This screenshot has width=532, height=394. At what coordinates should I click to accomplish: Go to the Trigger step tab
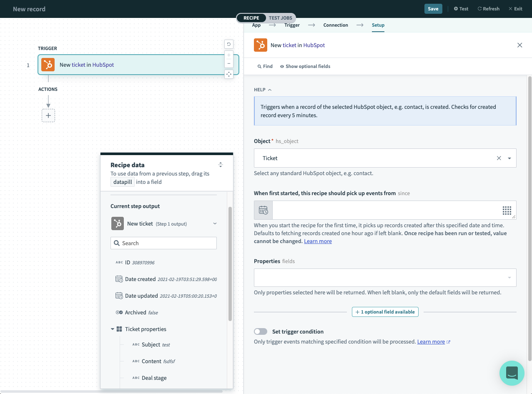pyautogui.click(x=292, y=25)
